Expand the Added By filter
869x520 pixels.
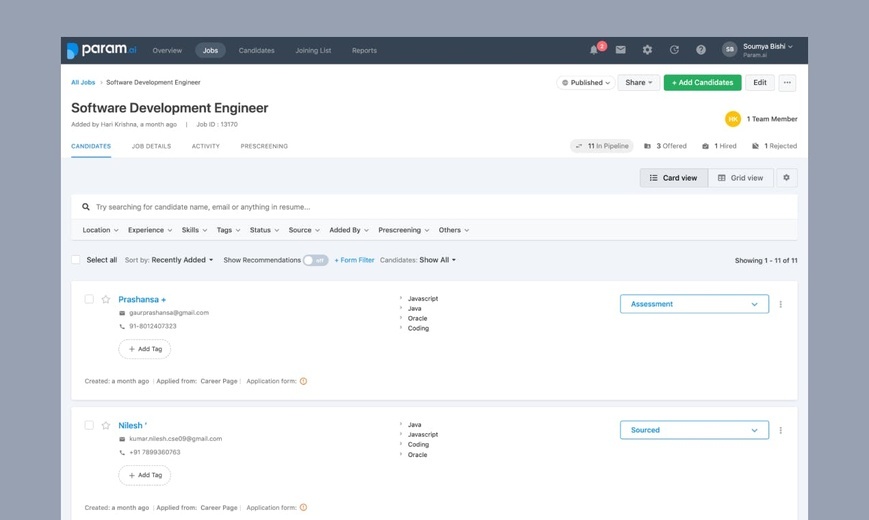[x=349, y=230]
